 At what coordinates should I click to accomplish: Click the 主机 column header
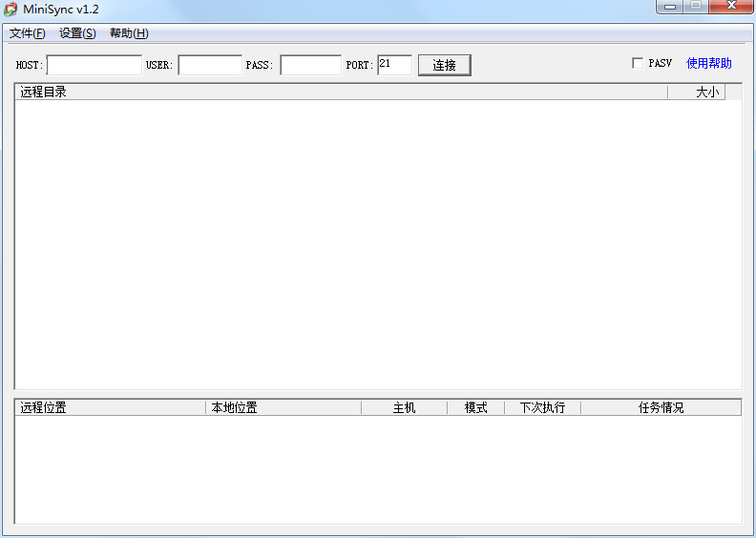pyautogui.click(x=404, y=407)
